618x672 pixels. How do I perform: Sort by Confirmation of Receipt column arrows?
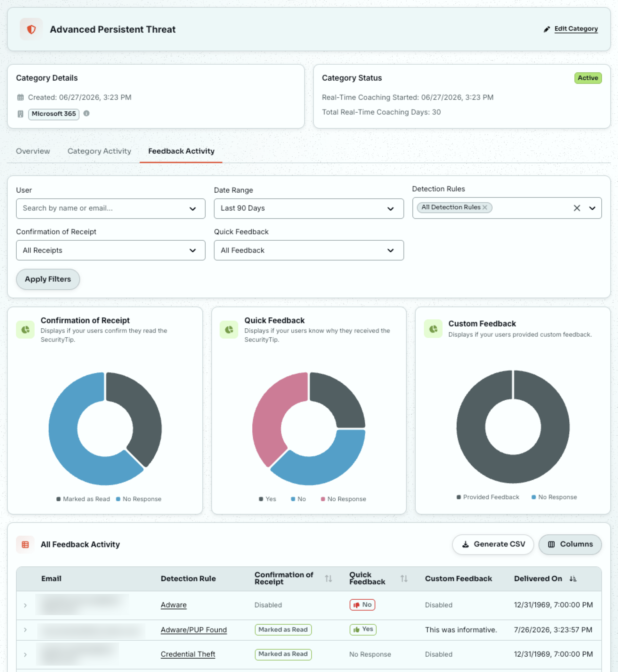[329, 579]
